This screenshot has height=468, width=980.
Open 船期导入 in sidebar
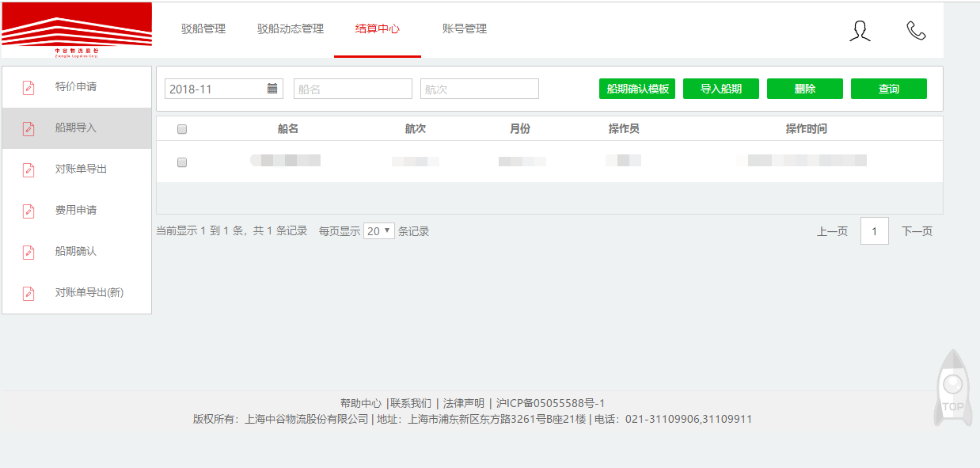pyautogui.click(x=77, y=128)
